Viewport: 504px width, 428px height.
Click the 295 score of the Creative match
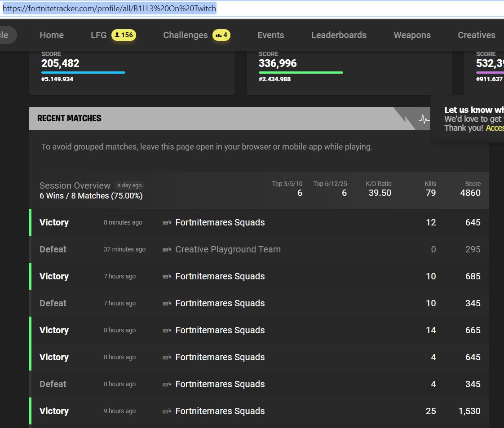click(x=473, y=249)
